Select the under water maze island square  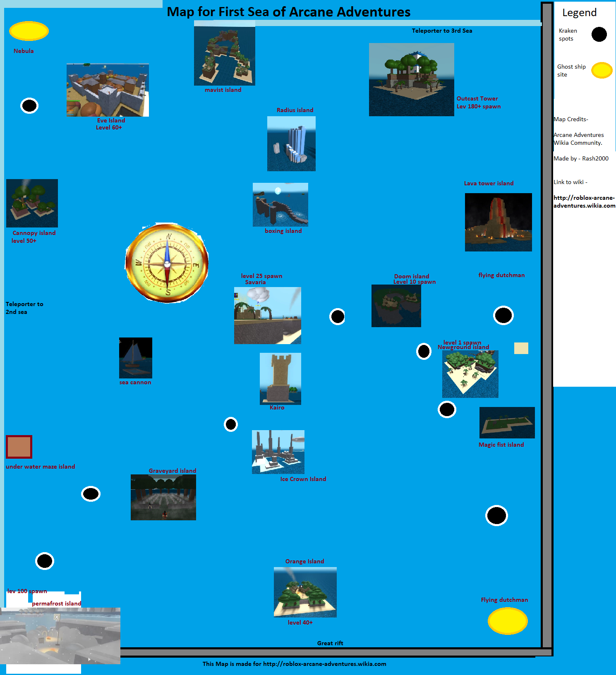tap(19, 447)
